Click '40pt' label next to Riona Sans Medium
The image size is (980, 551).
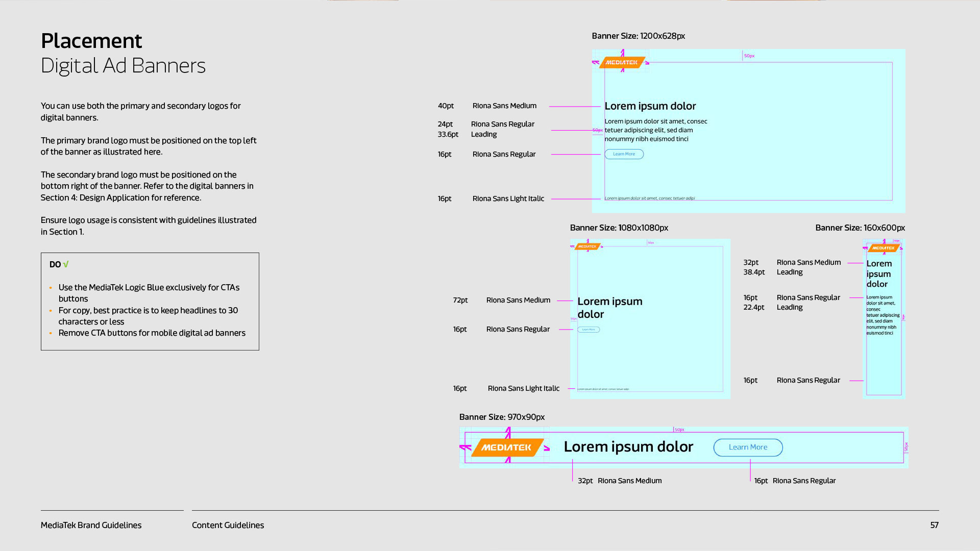[x=446, y=106]
